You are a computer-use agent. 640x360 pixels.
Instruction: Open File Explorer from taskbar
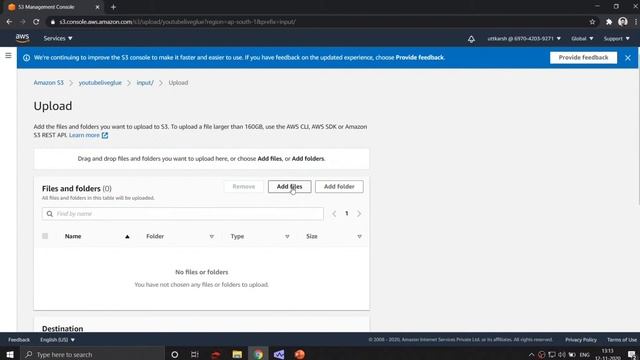tap(237, 354)
